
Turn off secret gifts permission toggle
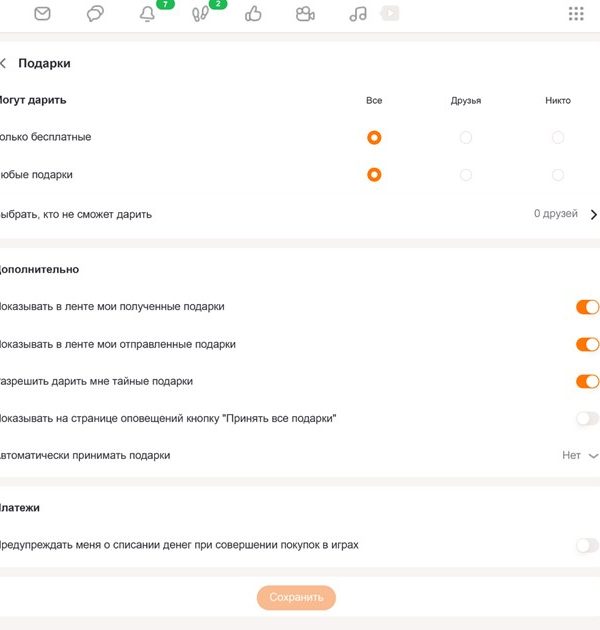pyautogui.click(x=587, y=381)
